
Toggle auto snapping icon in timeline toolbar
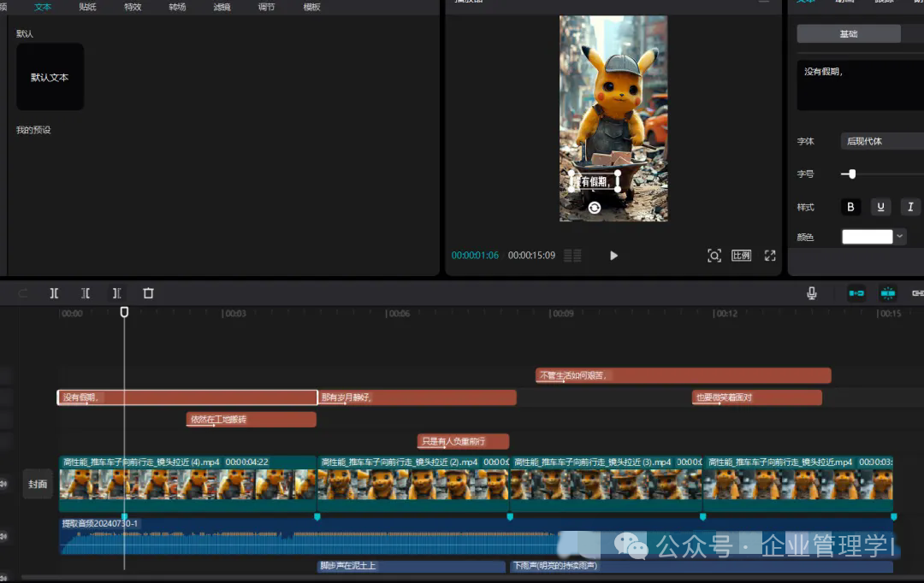pyautogui.click(x=887, y=293)
